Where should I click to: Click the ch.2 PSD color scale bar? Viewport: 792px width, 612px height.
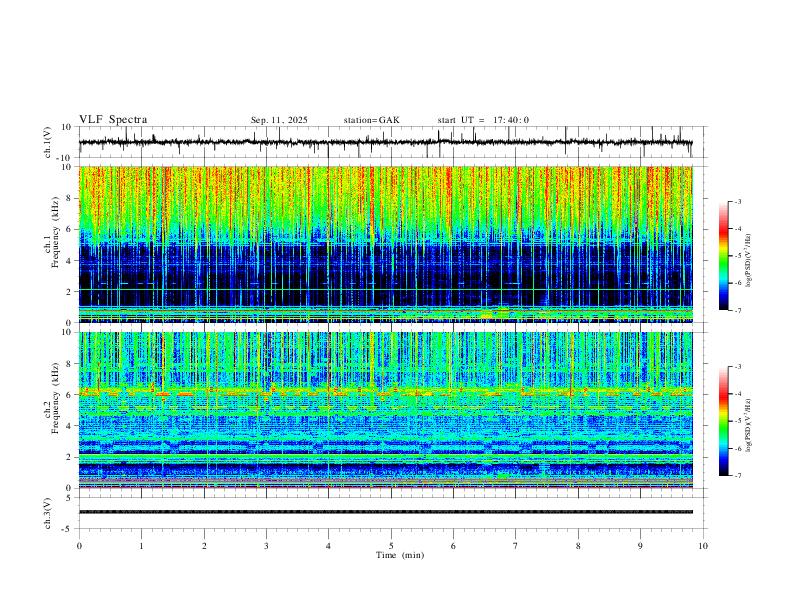[x=724, y=421]
